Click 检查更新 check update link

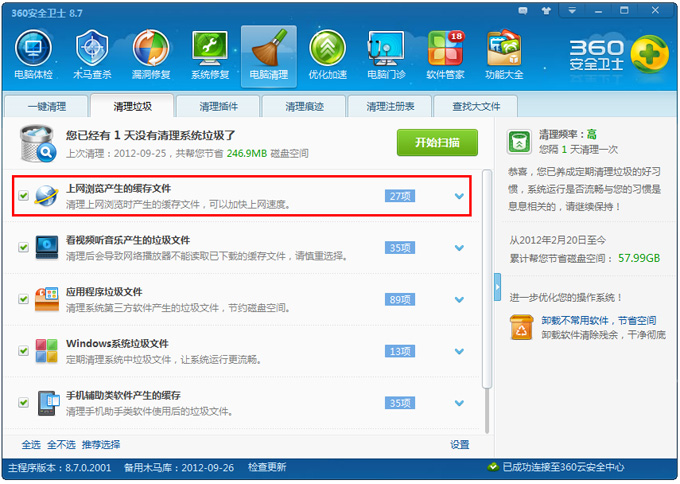pyautogui.click(x=267, y=467)
